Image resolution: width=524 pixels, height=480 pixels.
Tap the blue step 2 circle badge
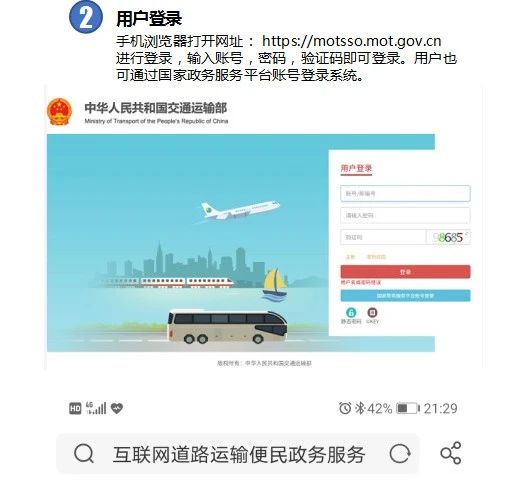(86, 17)
